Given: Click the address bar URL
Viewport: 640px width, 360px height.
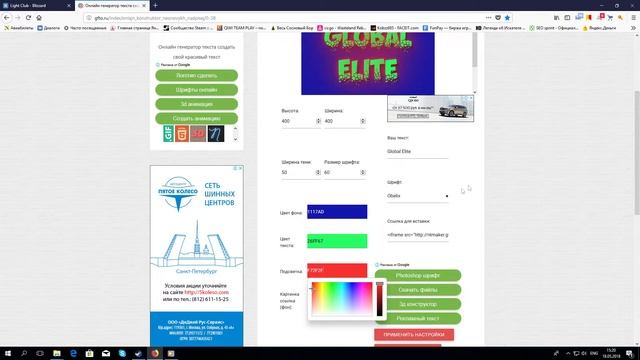Looking at the screenshot, I should coord(155,18).
